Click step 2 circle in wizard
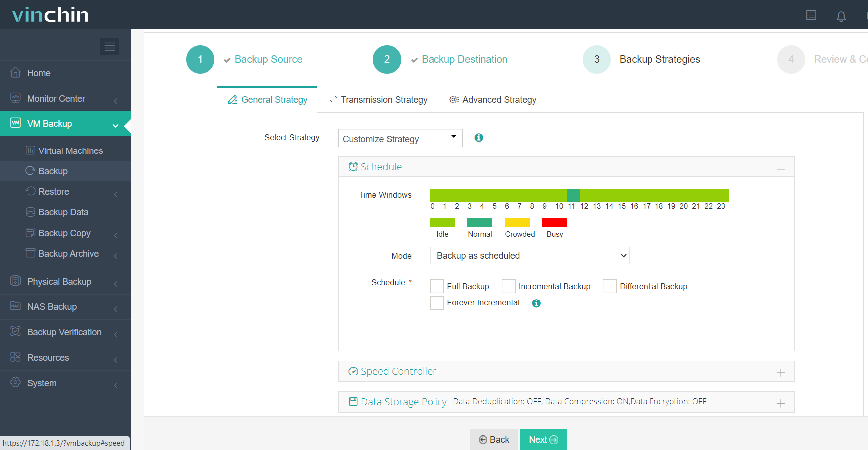This screenshot has width=868, height=450. (387, 59)
